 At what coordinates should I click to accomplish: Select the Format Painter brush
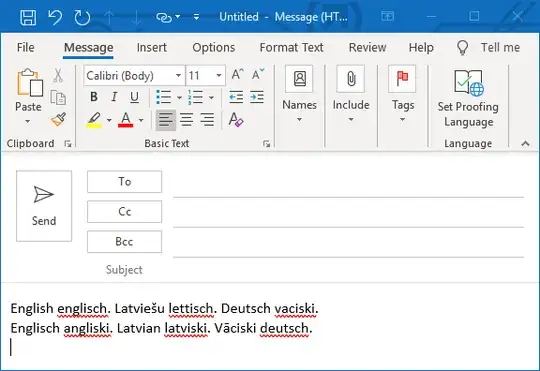59,120
